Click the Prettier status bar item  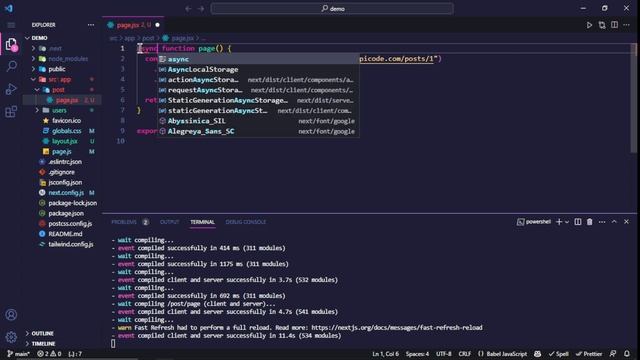point(589,354)
